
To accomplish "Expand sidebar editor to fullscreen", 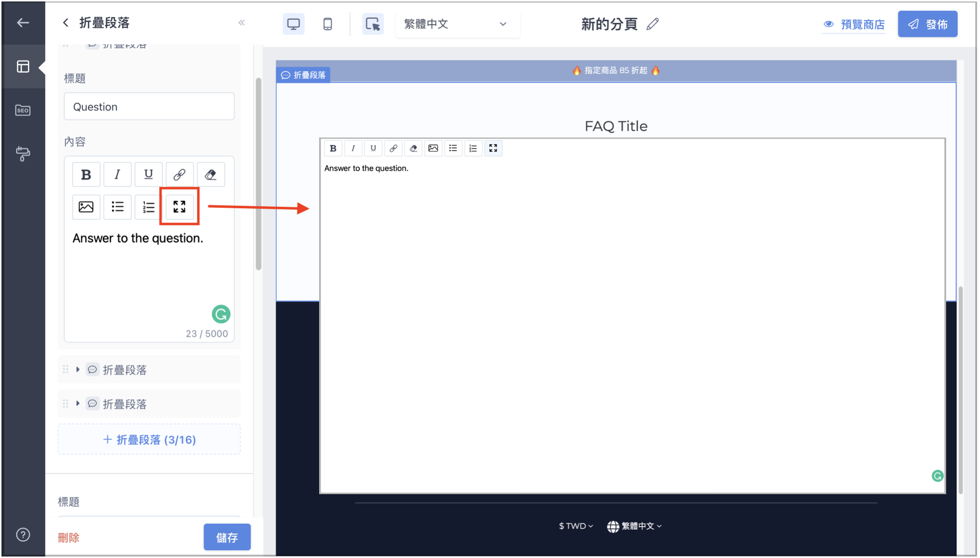I will pos(179,207).
